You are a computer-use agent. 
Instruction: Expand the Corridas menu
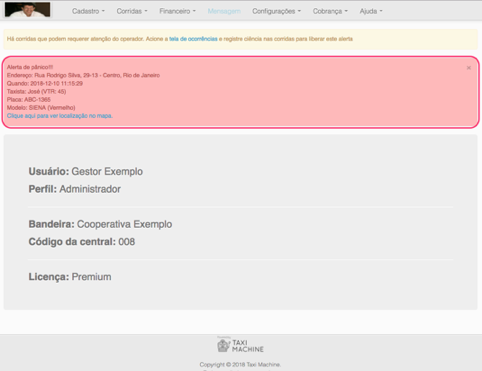coord(132,11)
